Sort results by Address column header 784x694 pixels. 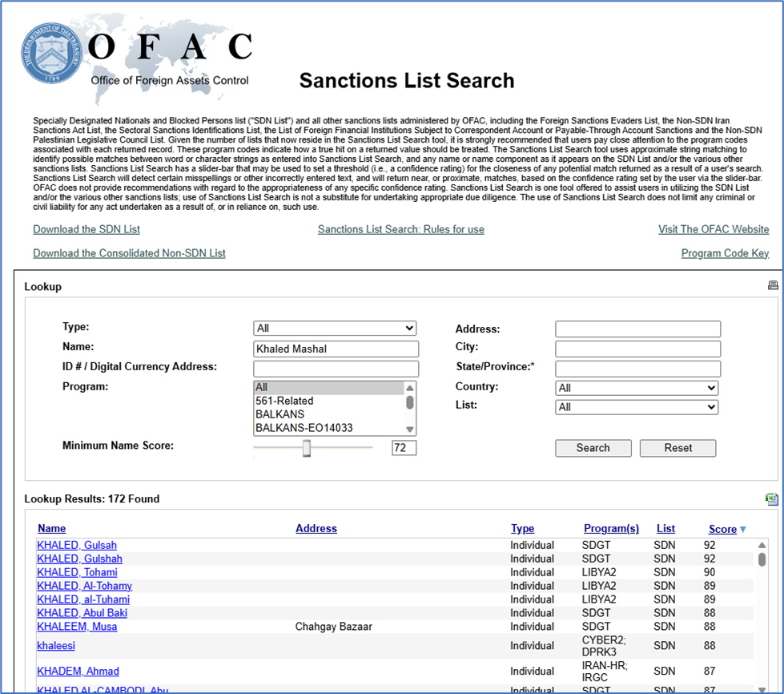316,528
